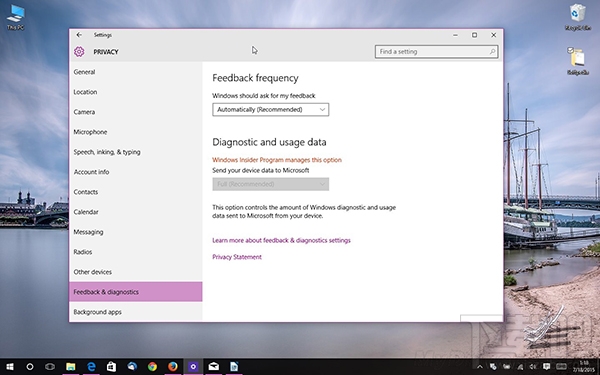Screen dimensions: 600x375
Task: Open the volume control in system tray
Action: (x=533, y=367)
